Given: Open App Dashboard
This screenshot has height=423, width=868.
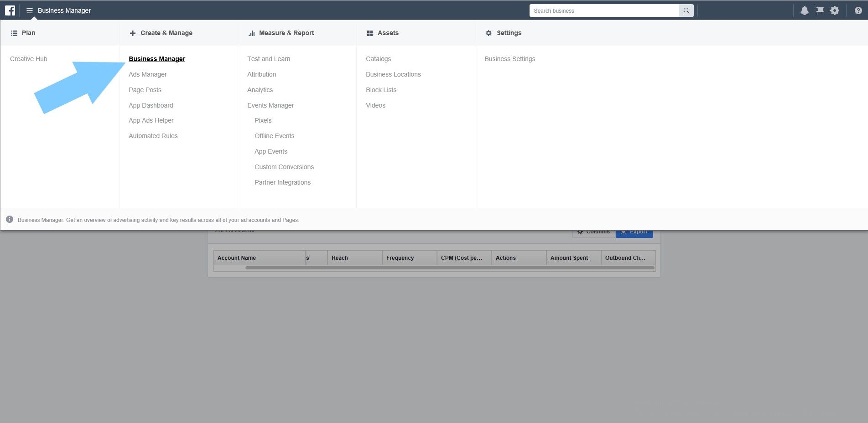Looking at the screenshot, I should tap(151, 105).
